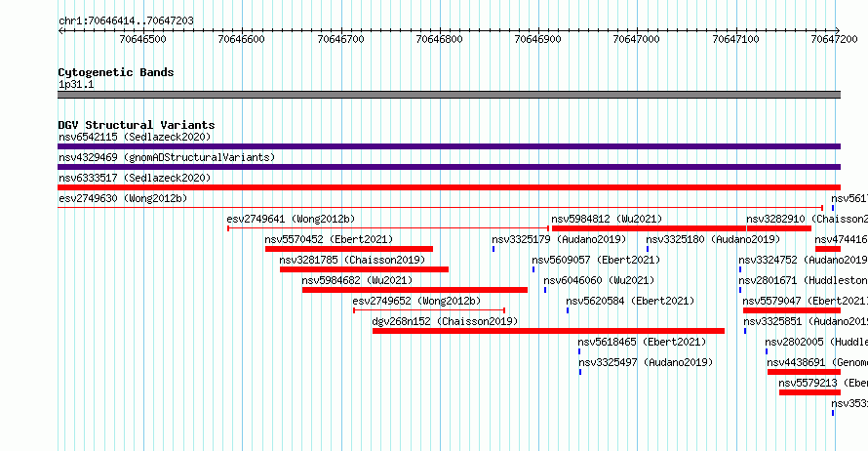Click the ruler's left arrow end
This screenshot has width=868, height=451.
(60, 30)
